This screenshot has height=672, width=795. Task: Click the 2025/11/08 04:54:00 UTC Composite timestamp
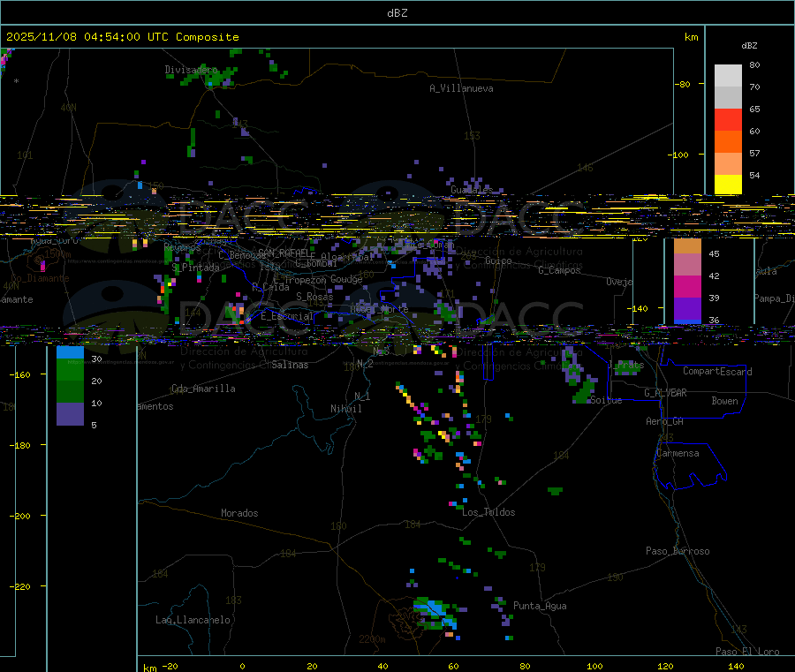click(x=122, y=37)
